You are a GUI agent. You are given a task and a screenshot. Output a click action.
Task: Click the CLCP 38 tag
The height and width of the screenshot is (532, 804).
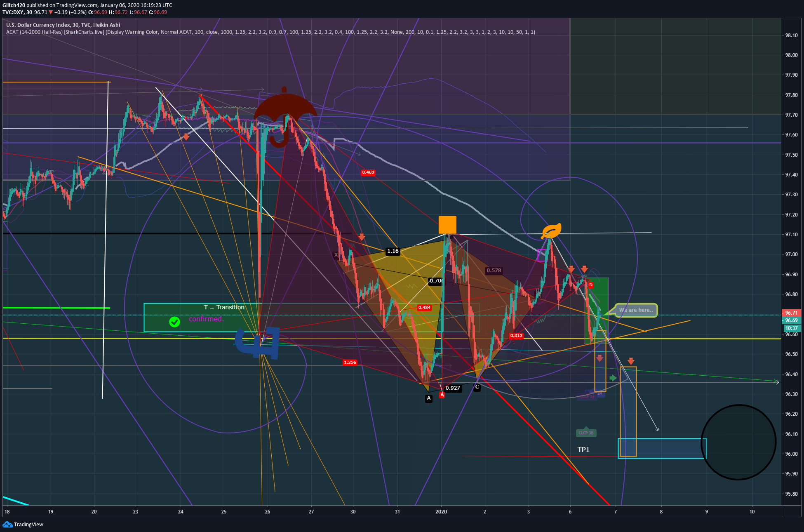click(586, 432)
